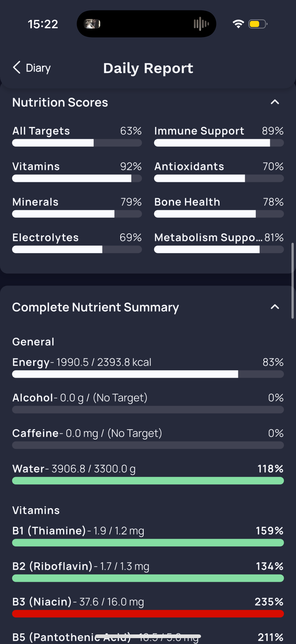Click the vertical scrollbar indicator
The height and width of the screenshot is (644, 296).
[x=293, y=280]
